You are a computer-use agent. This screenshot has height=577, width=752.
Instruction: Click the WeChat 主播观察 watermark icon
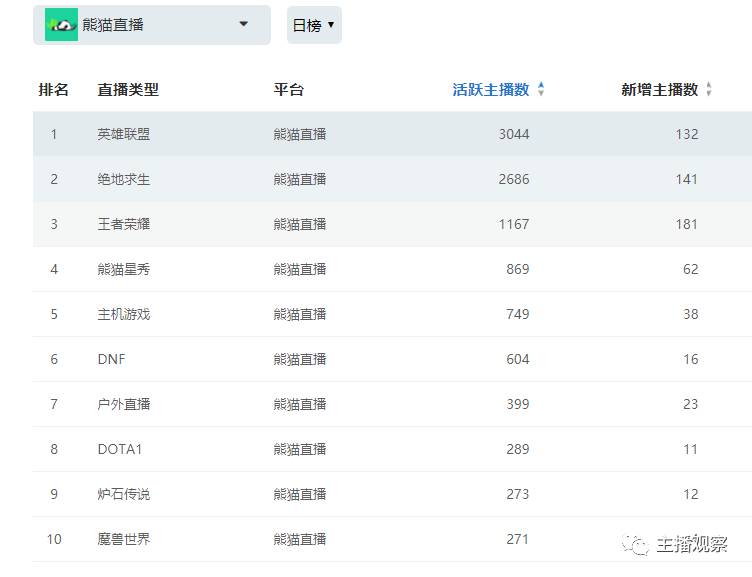[x=635, y=544]
